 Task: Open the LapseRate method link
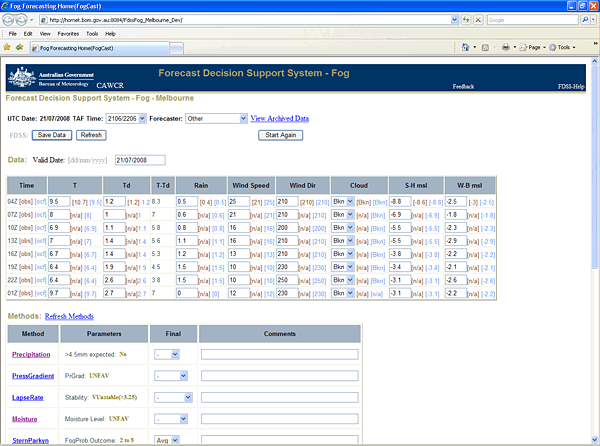click(x=28, y=398)
